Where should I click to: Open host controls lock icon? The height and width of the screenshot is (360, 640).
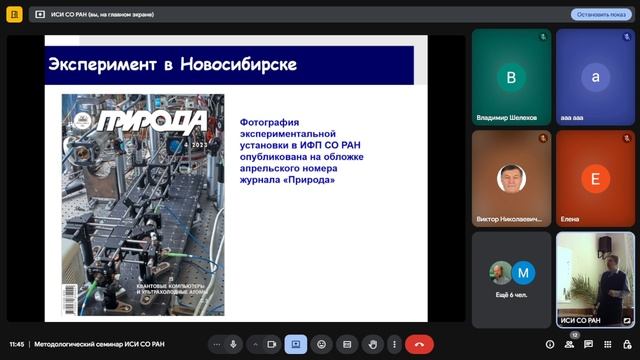pyautogui.click(x=627, y=344)
